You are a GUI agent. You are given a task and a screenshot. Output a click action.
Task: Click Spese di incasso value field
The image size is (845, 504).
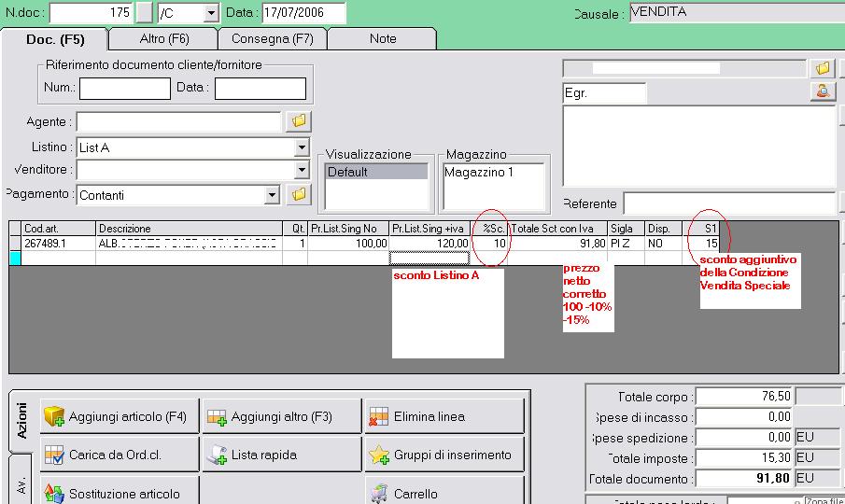tap(744, 417)
